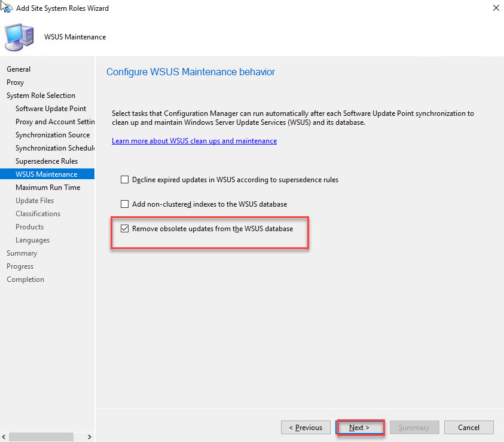Select Synchronization Schedule in sidebar
504x442 pixels.
coord(55,148)
